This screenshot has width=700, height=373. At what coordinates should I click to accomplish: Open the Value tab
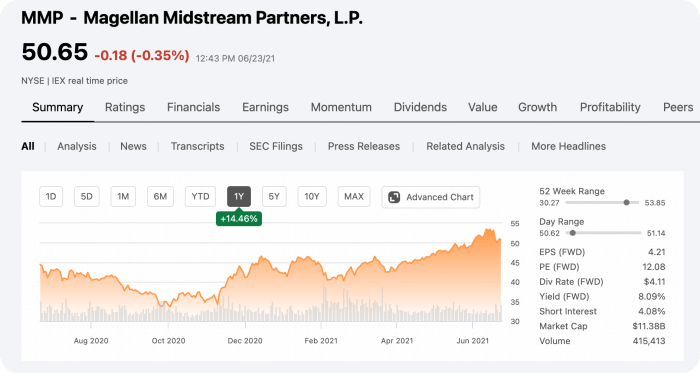[x=483, y=108]
